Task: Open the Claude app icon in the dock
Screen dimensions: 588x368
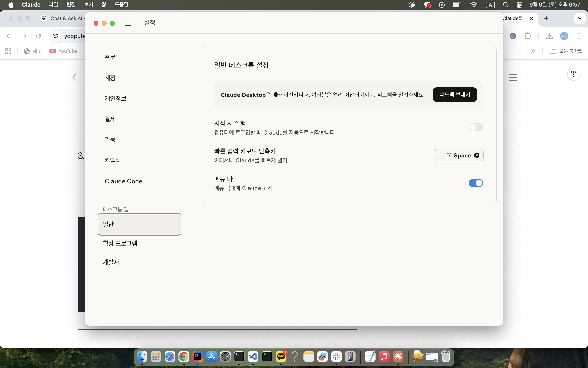Action: tap(398, 357)
